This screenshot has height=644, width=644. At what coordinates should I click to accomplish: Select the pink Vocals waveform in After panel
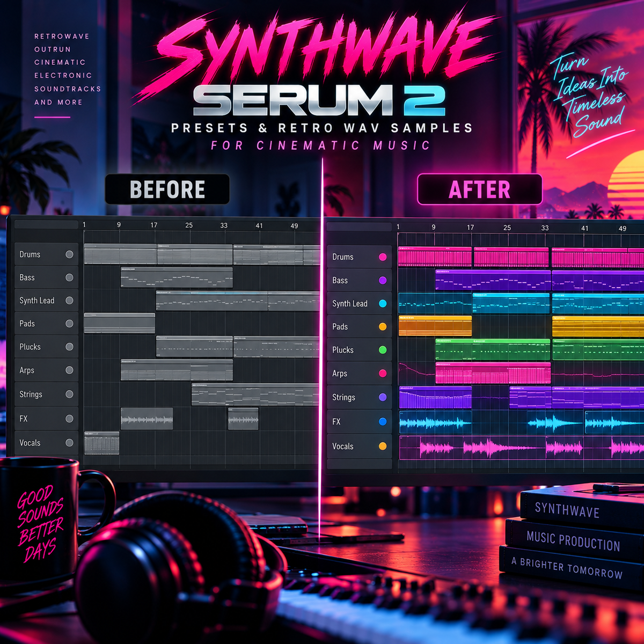tap(522, 447)
